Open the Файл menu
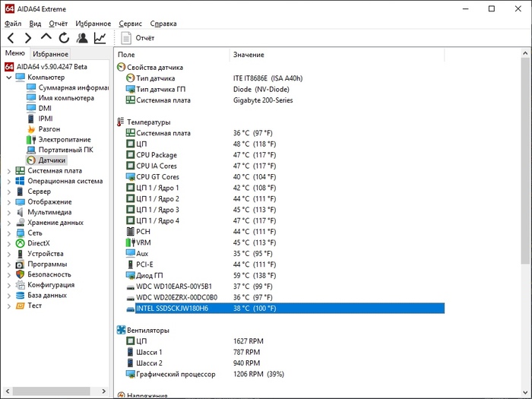 pyautogui.click(x=13, y=24)
